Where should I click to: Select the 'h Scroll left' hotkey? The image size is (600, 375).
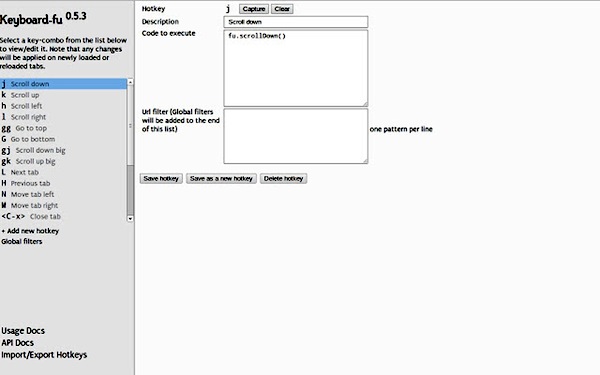pos(64,106)
